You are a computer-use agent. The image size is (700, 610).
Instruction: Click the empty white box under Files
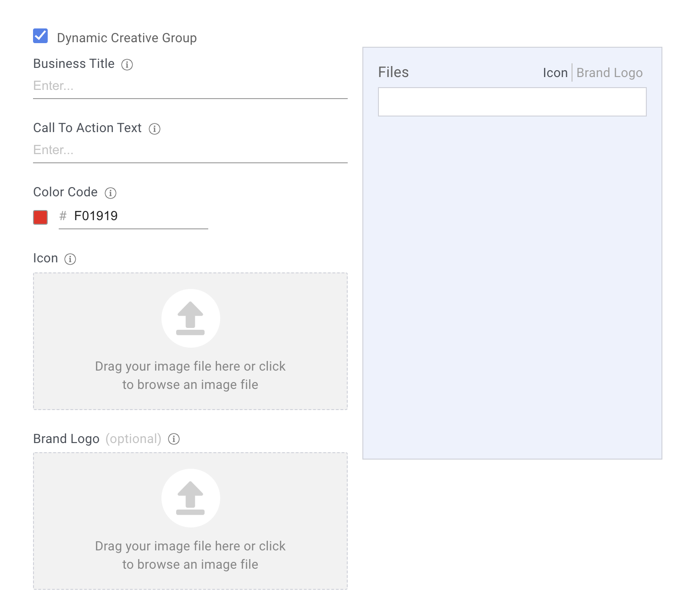pyautogui.click(x=512, y=102)
